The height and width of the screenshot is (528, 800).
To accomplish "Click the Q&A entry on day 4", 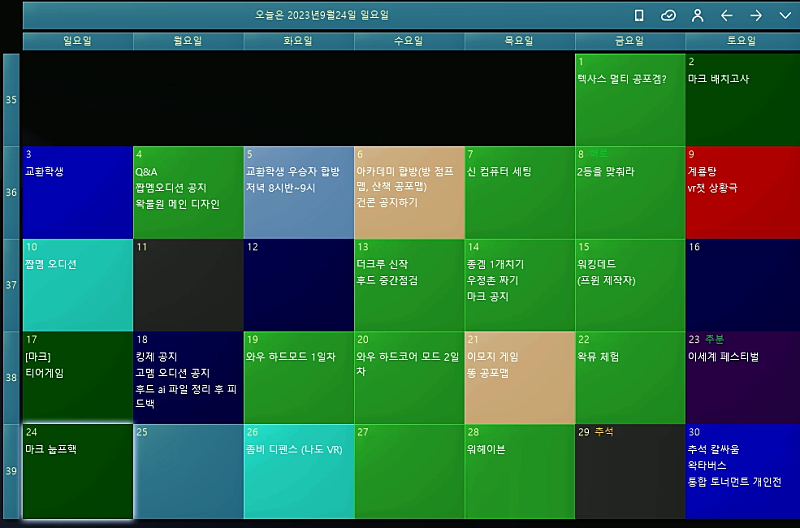I will [x=146, y=172].
